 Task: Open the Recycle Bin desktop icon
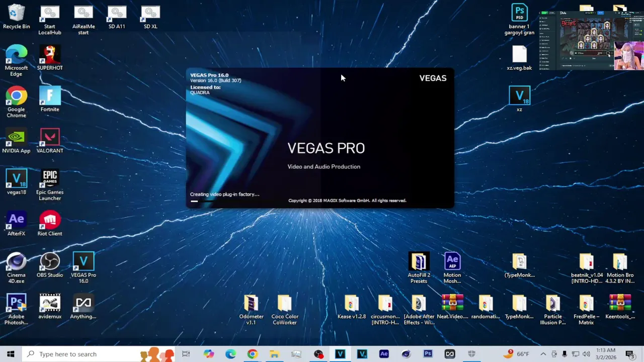click(16, 17)
